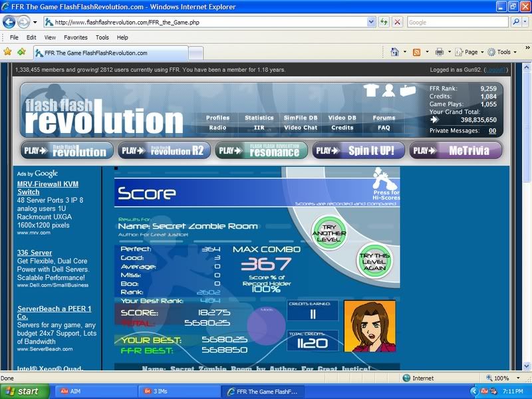Click the browser Back arrow button
Screen dimensions: 532x399
(x=11, y=22)
